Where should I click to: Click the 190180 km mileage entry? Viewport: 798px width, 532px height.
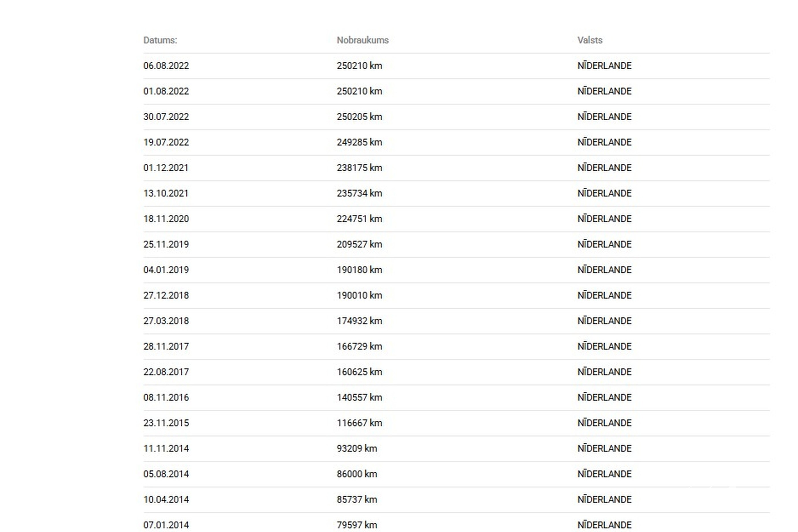pos(359,270)
